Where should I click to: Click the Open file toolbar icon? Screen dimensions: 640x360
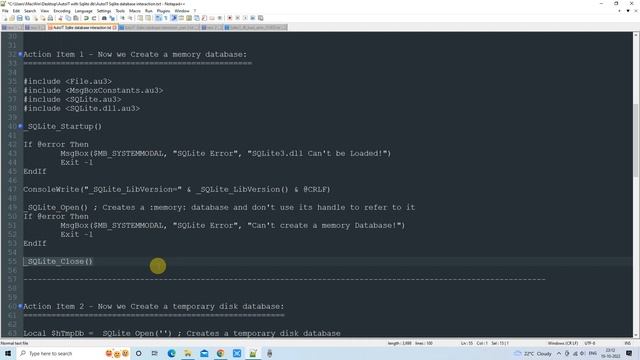(x=12, y=18)
